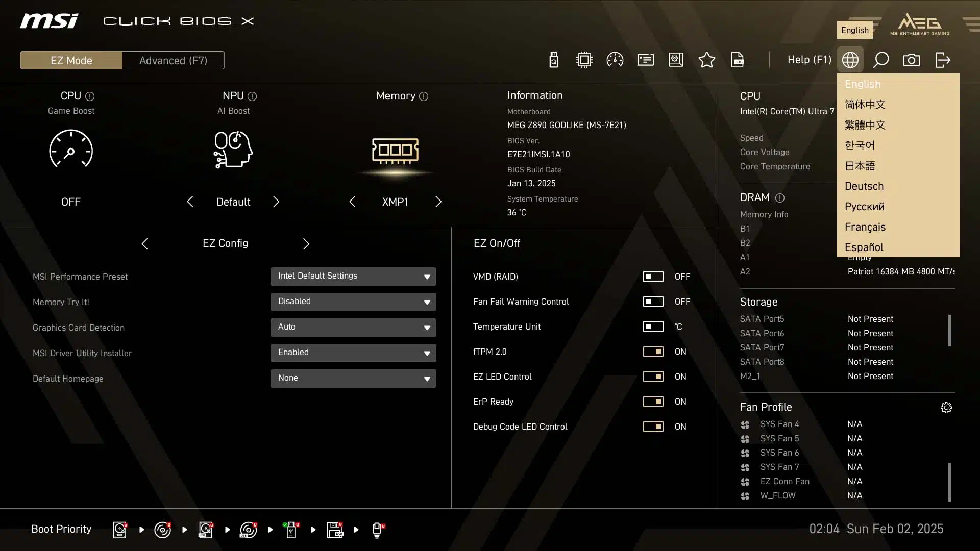Click right chevron beside EZ Config
980x551 pixels.
click(x=306, y=244)
